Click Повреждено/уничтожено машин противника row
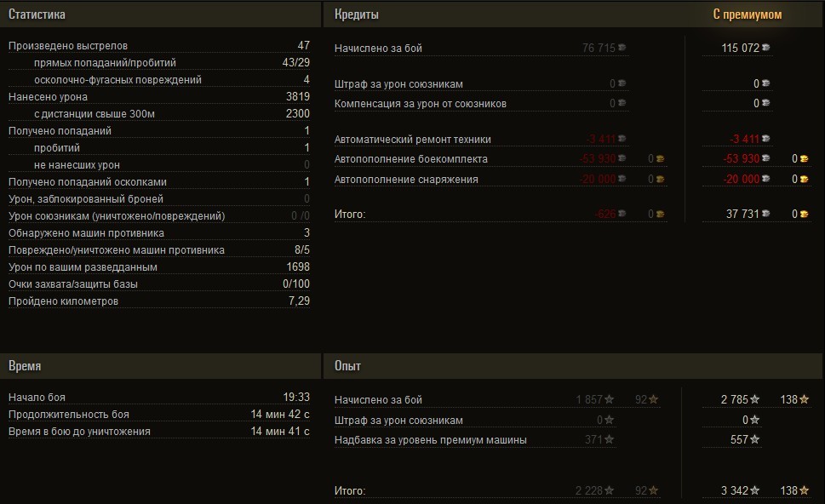825x504 pixels. (x=159, y=250)
